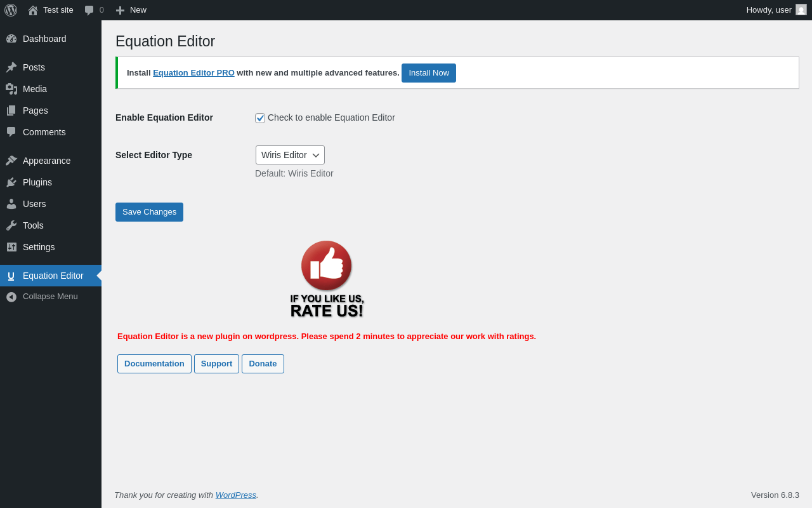The height and width of the screenshot is (508, 812).
Task: Open the Documentation button
Action: (154, 364)
